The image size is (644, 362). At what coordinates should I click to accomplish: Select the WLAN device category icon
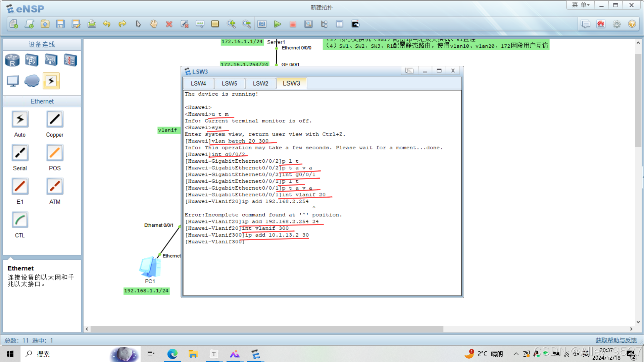51,60
